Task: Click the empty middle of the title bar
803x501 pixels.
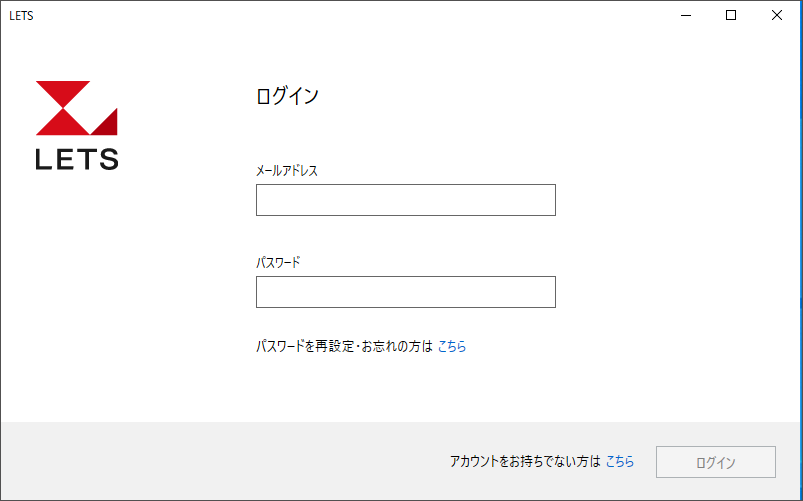Action: [350, 15]
